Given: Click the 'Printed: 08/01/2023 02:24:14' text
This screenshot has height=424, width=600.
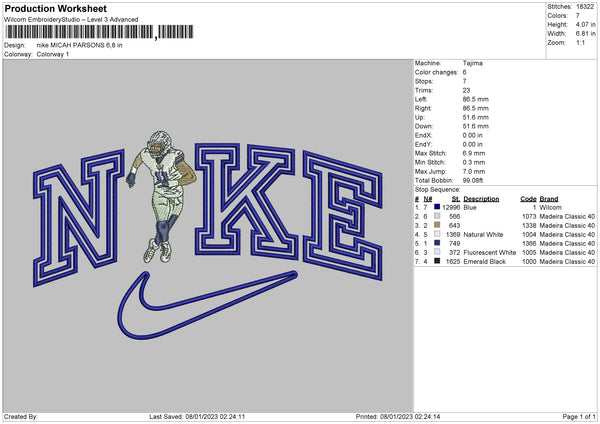Looking at the screenshot, I should click(398, 417).
